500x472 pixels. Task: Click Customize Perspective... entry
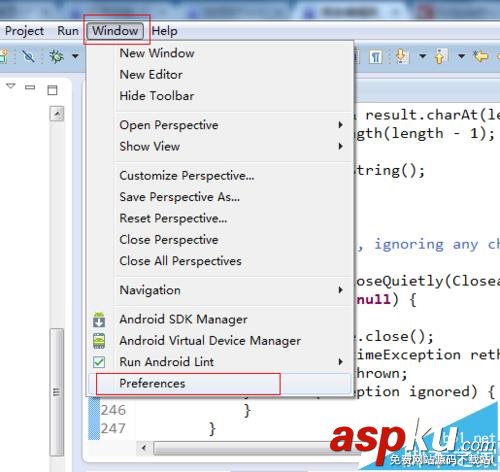click(219, 176)
